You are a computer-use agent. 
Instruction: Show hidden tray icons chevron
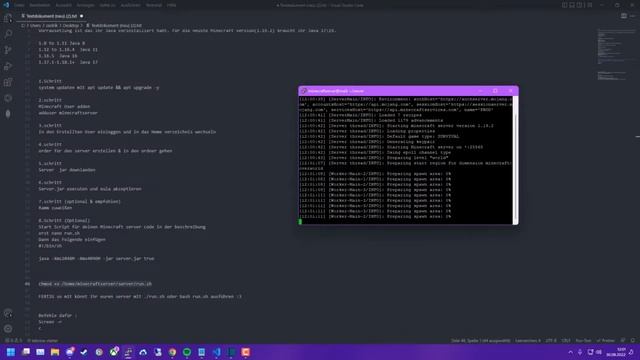570,352
